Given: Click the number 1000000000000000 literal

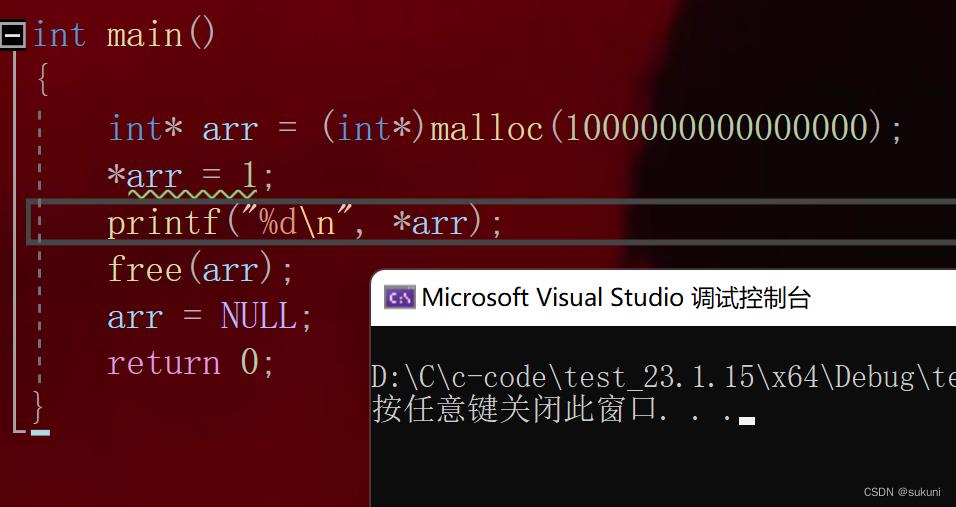Looking at the screenshot, I should point(716,128).
